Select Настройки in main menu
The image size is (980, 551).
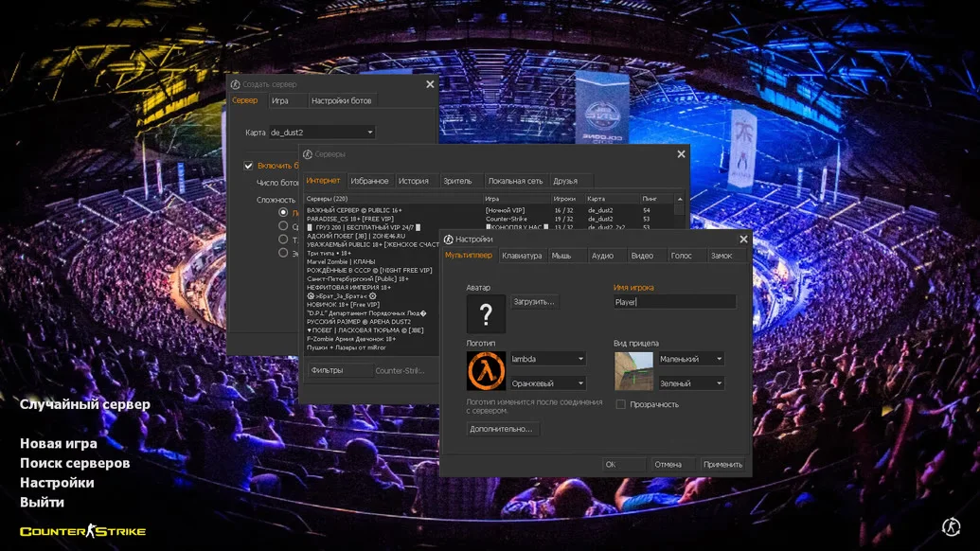pos(57,483)
